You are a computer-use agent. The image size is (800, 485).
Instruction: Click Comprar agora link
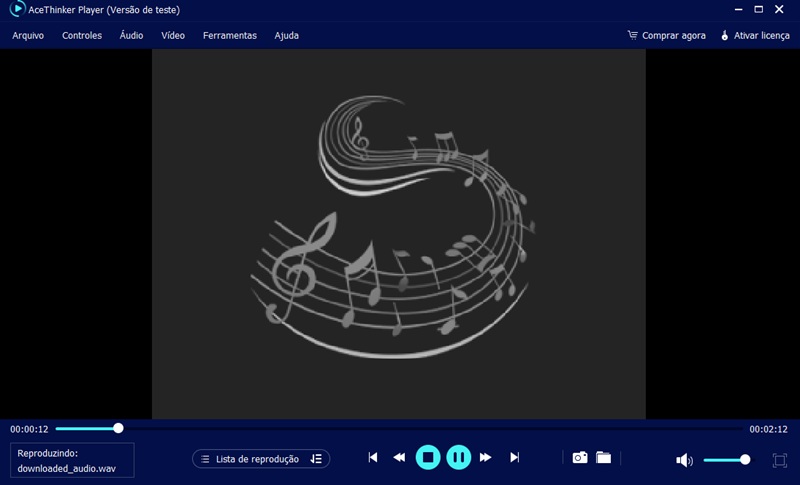point(673,36)
